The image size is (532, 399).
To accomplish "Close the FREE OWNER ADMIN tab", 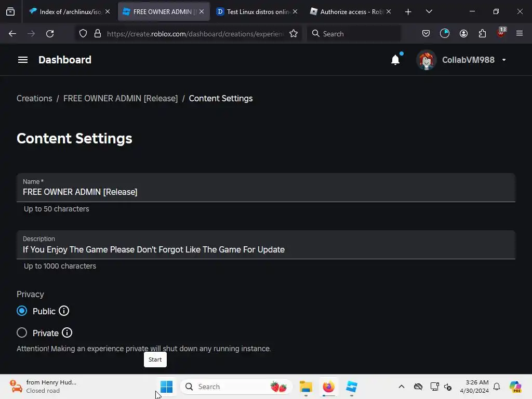I will (202, 11).
